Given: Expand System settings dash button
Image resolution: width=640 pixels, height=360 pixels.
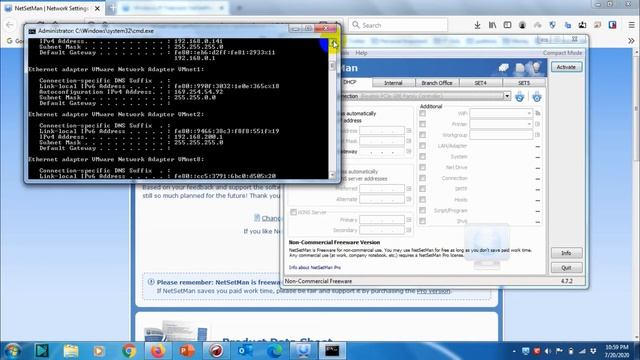Looking at the screenshot, I should pos(538,157).
